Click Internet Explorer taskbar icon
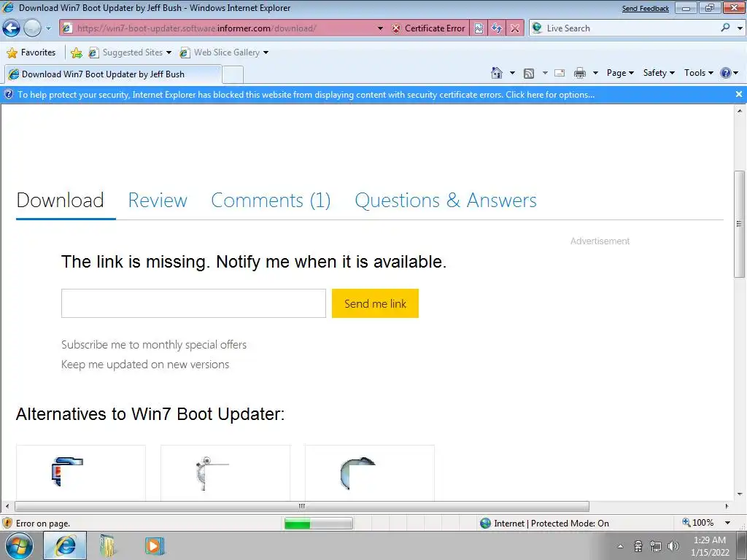Screen dimensions: 747x560 click(65, 545)
